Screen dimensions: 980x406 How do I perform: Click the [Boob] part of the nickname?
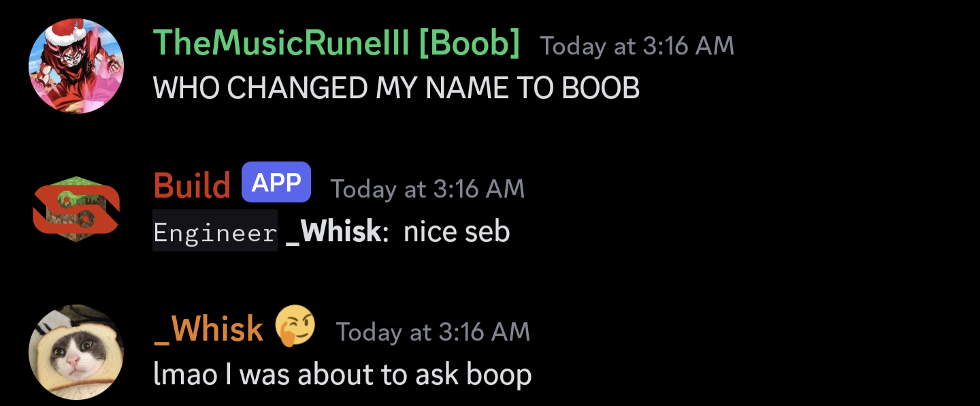click(x=470, y=44)
